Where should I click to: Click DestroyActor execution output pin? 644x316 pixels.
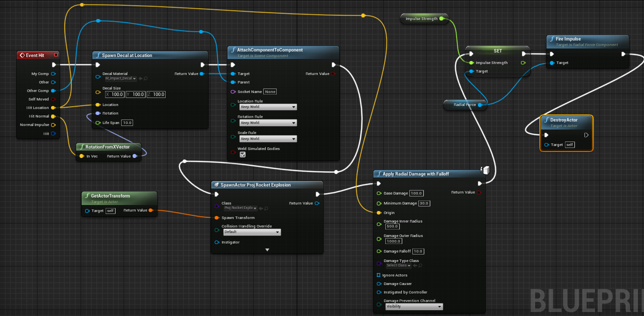coord(586,135)
